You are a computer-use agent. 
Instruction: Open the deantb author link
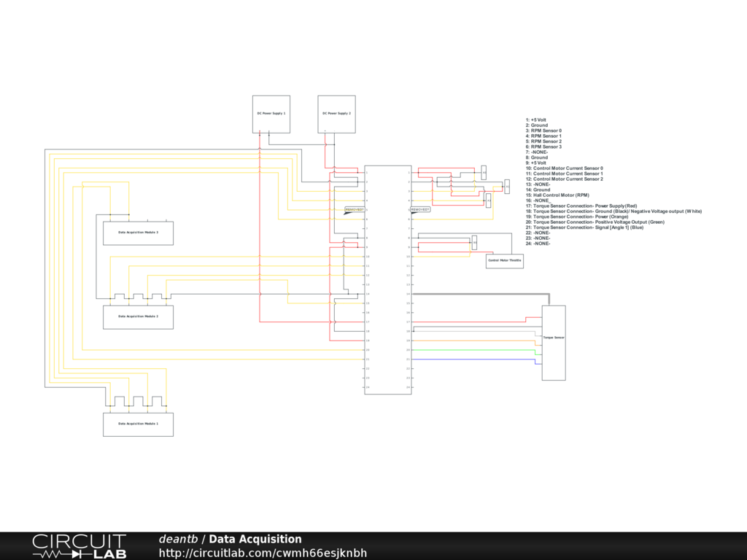coord(178,540)
